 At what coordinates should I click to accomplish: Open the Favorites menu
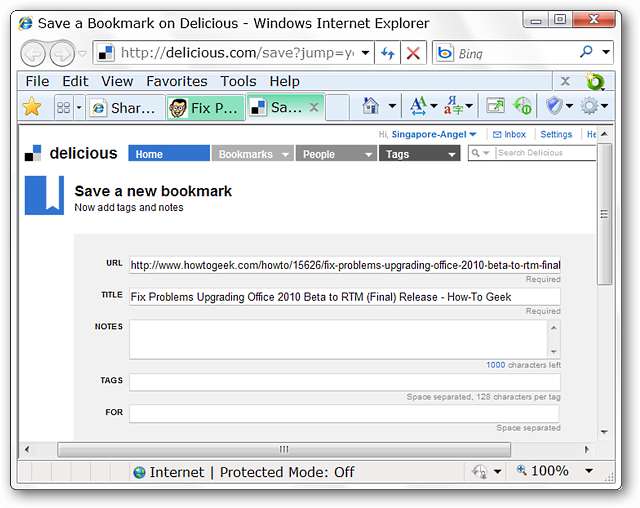pyautogui.click(x=177, y=81)
